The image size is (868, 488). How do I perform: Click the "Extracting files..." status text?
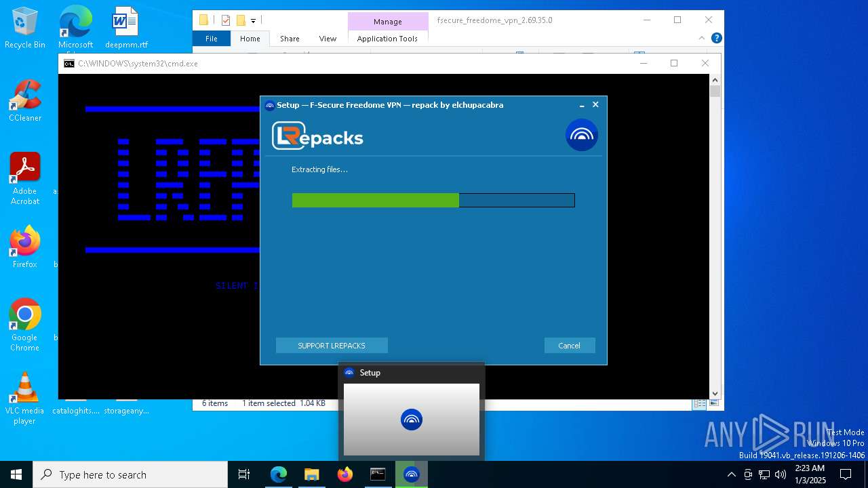point(319,169)
